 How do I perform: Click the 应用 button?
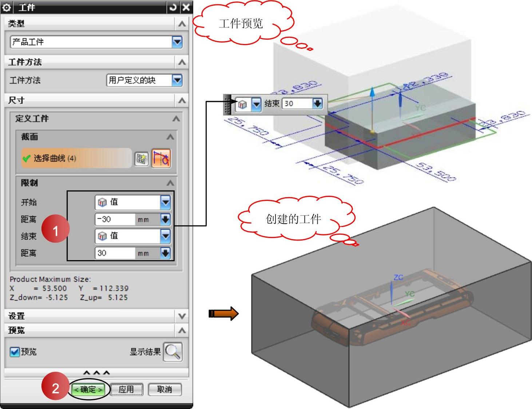pyautogui.click(x=126, y=390)
